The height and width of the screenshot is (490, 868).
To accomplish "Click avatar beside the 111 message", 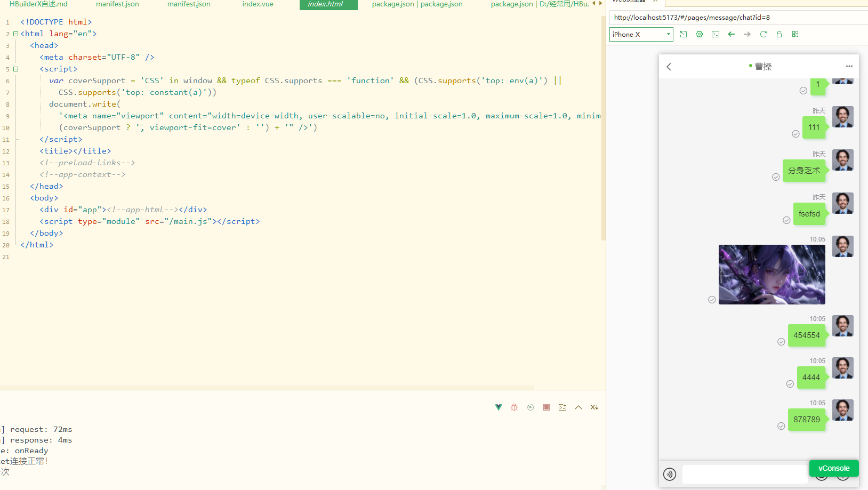I will (x=842, y=117).
